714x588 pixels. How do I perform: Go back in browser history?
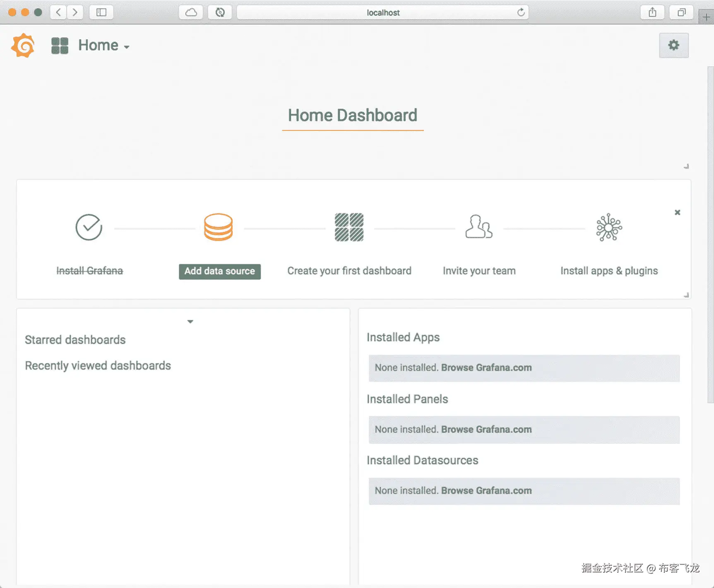(x=58, y=12)
